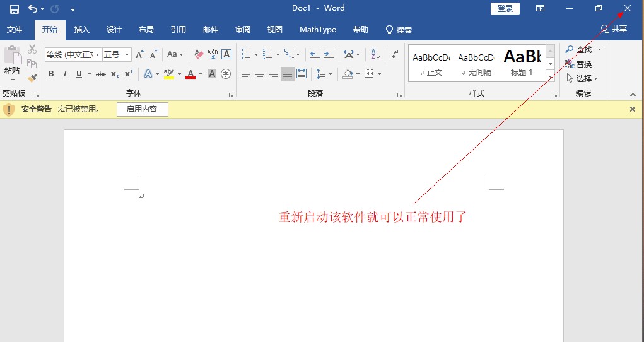644x342 pixels.
Task: Expand the Paste options arrow under 粘贴
Action: tap(13, 80)
